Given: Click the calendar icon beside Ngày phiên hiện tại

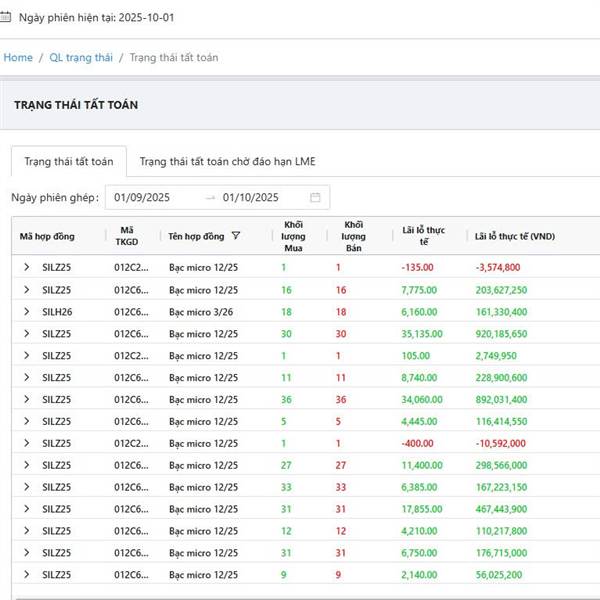Looking at the screenshot, I should tap(9, 18).
